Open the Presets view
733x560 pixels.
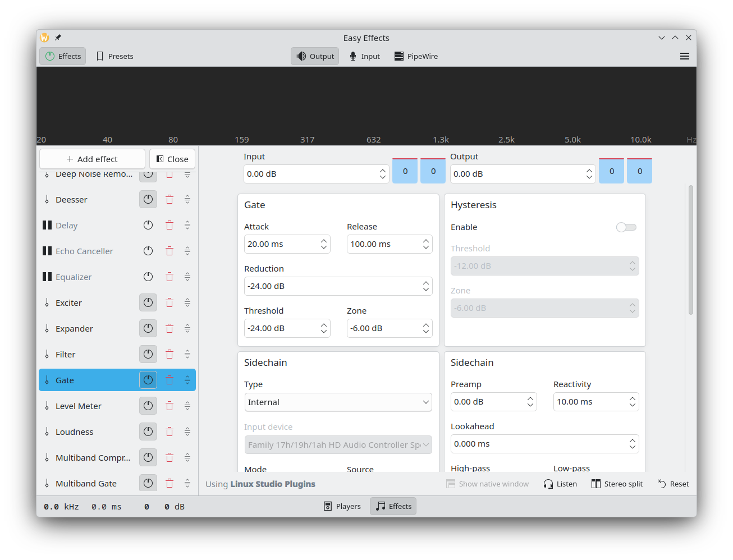coord(115,56)
